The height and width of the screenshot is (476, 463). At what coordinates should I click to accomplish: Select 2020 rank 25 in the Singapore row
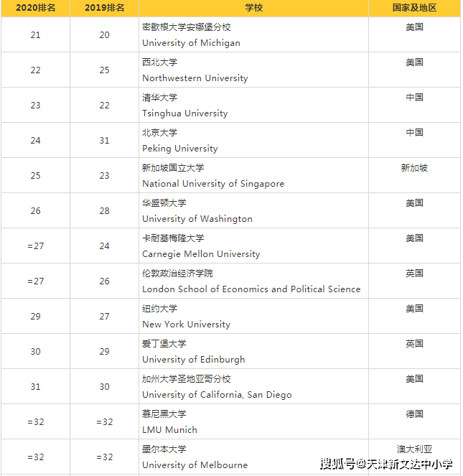[35, 176]
